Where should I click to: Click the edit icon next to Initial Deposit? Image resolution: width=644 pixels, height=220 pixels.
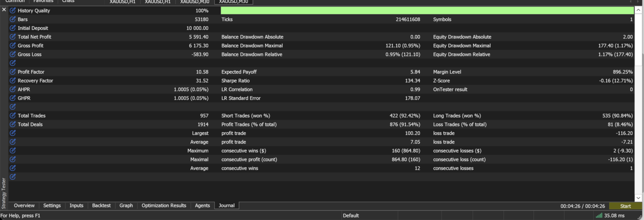[12, 28]
